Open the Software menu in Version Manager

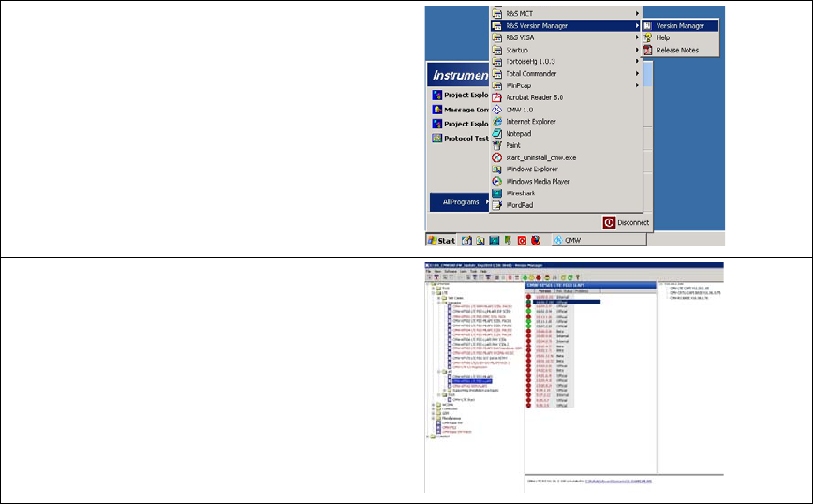[x=451, y=271]
